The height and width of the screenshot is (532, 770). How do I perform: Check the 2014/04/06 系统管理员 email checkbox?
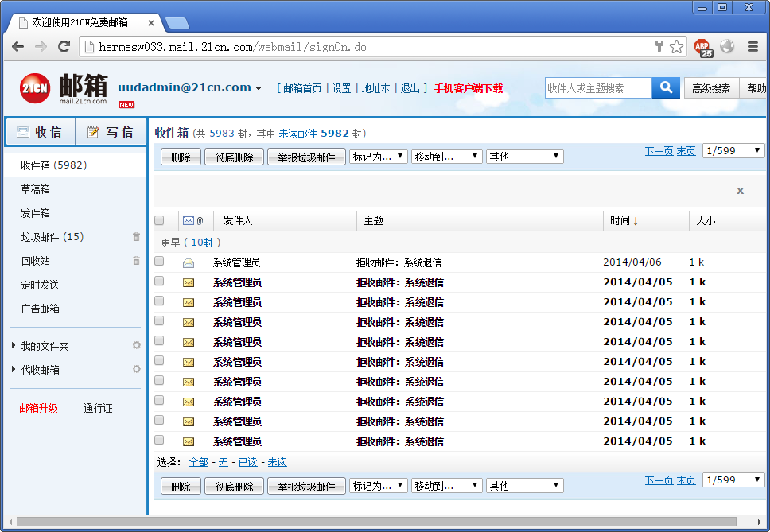point(159,261)
